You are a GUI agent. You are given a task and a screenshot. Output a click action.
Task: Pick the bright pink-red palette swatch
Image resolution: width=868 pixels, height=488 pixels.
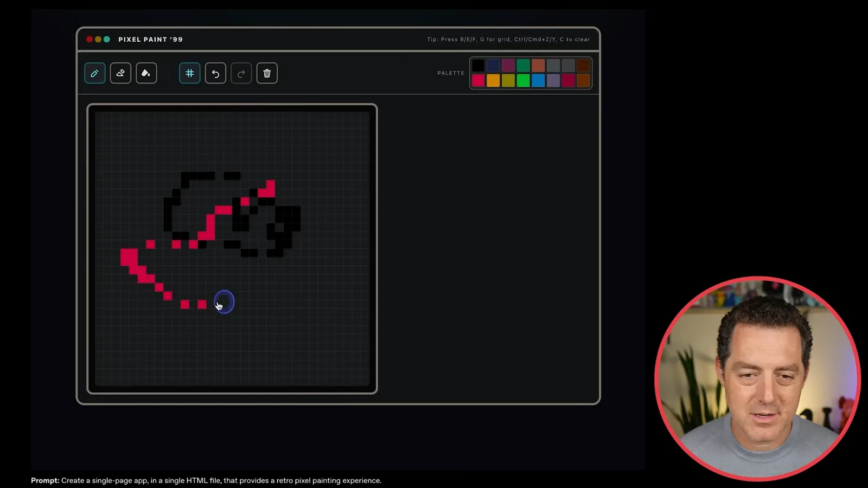(478, 81)
